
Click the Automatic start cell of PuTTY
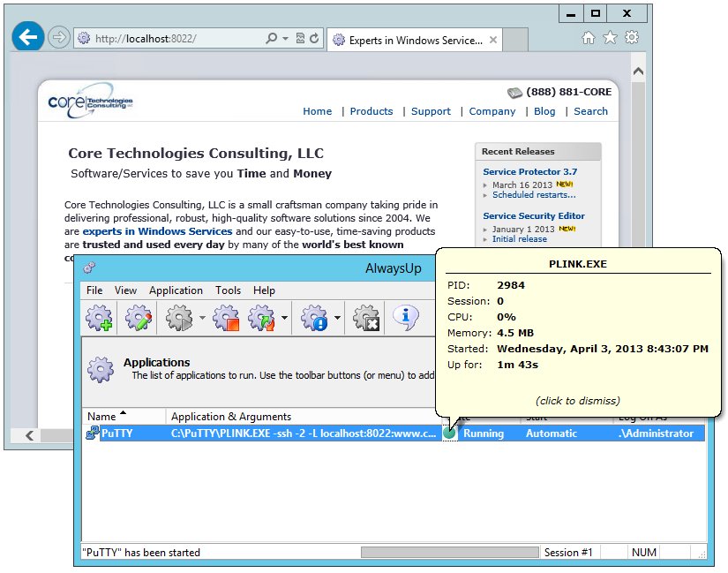[x=552, y=434]
